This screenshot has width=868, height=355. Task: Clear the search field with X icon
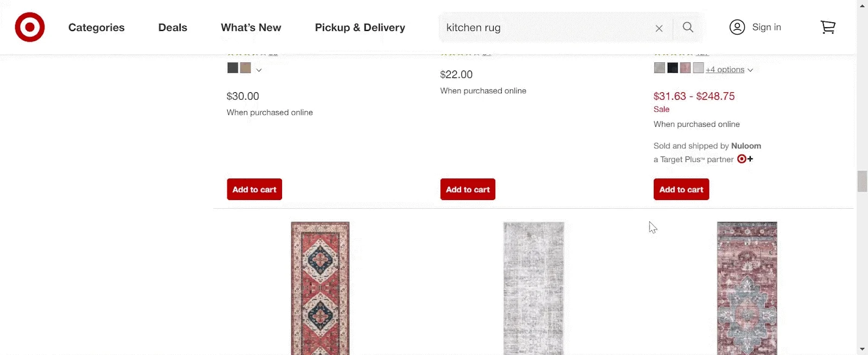tap(659, 28)
